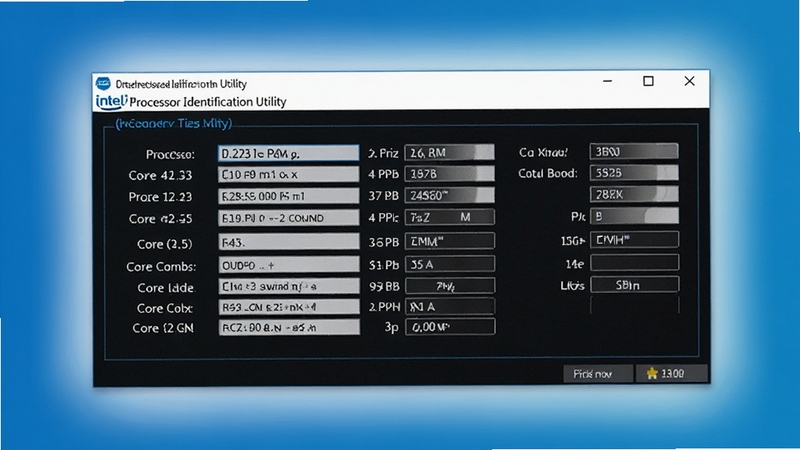Click the field showing '187B'
Screen dimensions: 800x450
449,173
